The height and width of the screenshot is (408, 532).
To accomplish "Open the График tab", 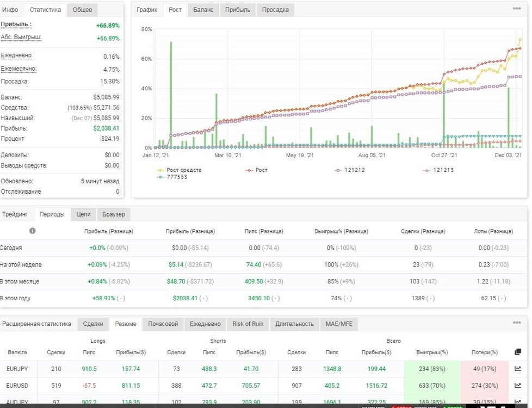I will (x=146, y=10).
